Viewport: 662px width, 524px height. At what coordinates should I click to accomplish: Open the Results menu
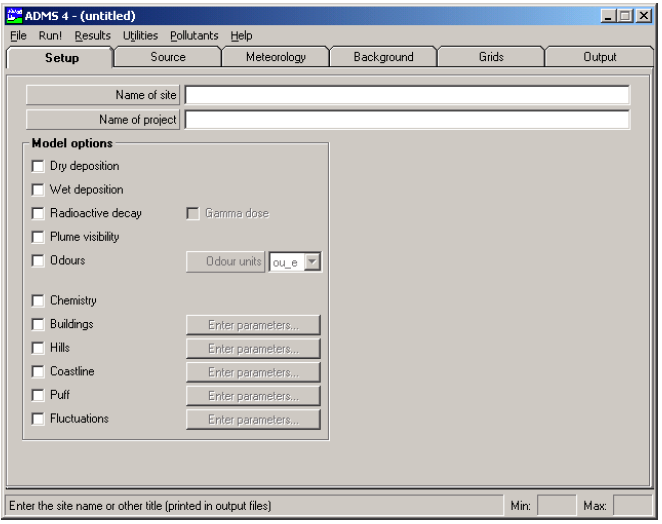tap(92, 36)
